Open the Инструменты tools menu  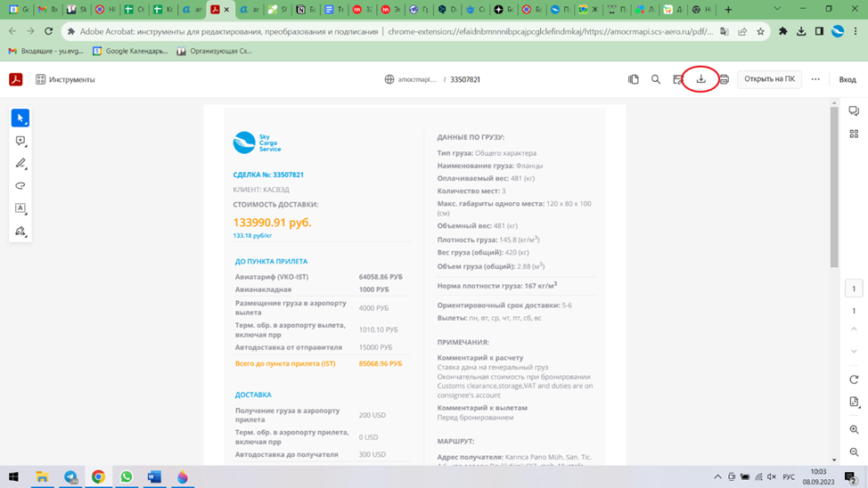pos(65,79)
